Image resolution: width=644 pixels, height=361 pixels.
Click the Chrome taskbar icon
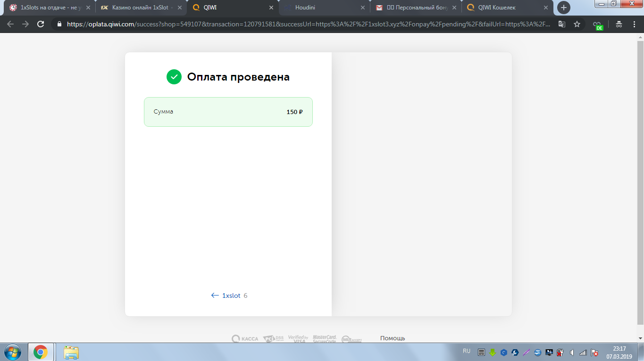[41, 352]
